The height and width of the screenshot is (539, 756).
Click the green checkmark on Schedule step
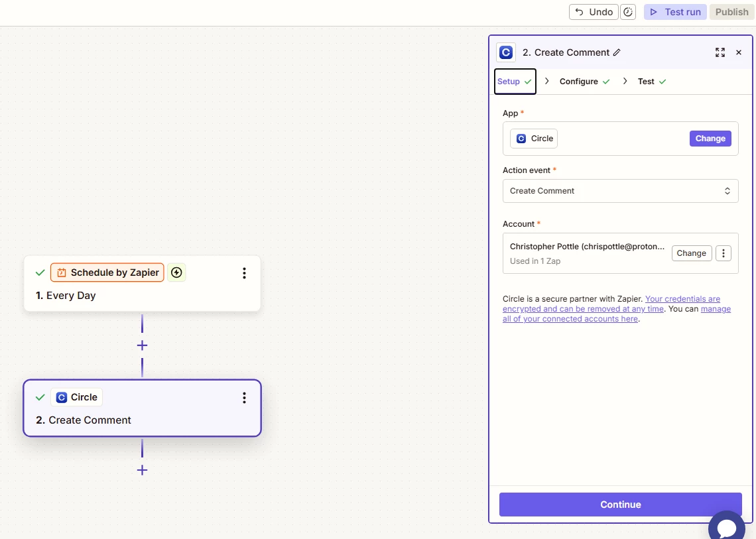point(40,273)
